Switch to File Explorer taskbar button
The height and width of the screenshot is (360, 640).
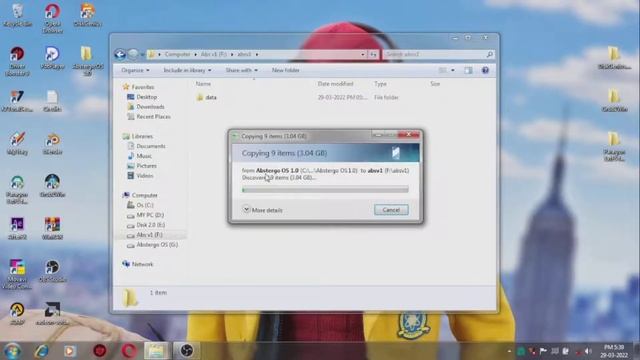pos(156,351)
